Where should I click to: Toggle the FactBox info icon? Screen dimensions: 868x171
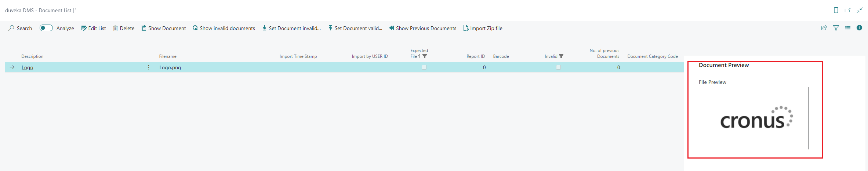point(859,28)
